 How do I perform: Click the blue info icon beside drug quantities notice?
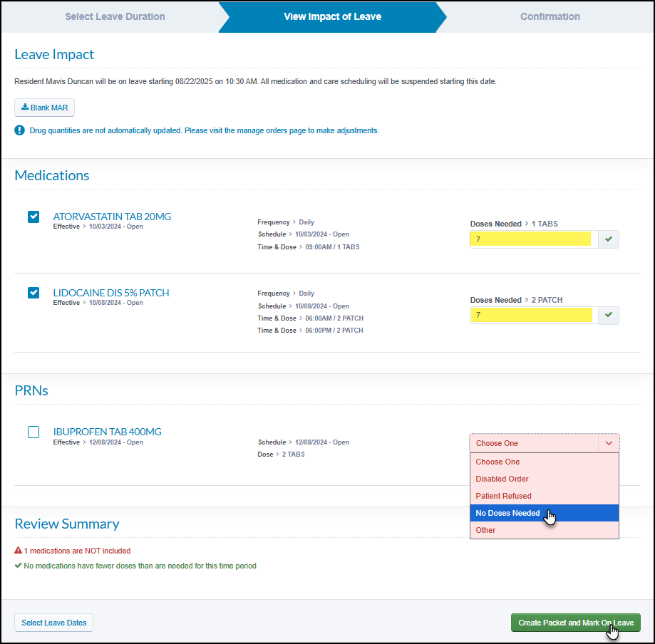click(20, 130)
